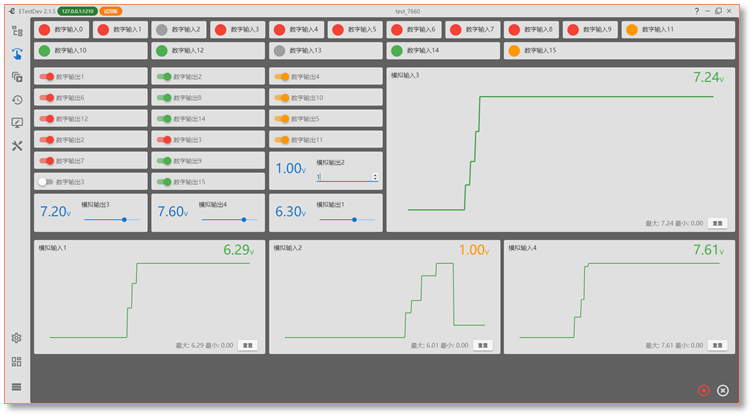Adjust the 模拟输出1 slider handle
Image resolution: width=753 pixels, height=417 pixels.
(x=354, y=220)
